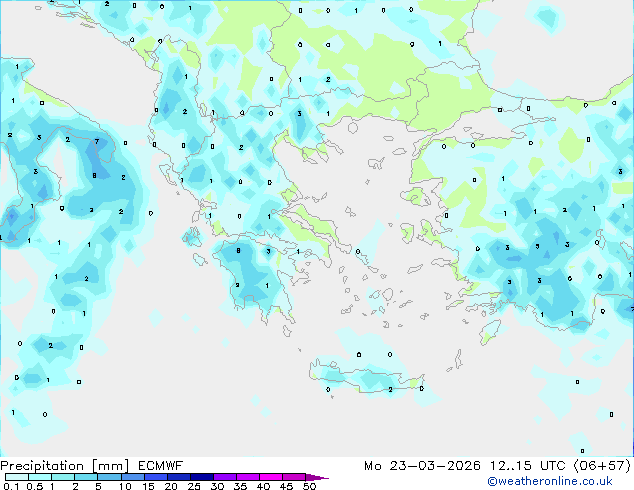Click the '45' legend scale label
The width and height of the screenshot is (634, 490).
(x=286, y=486)
